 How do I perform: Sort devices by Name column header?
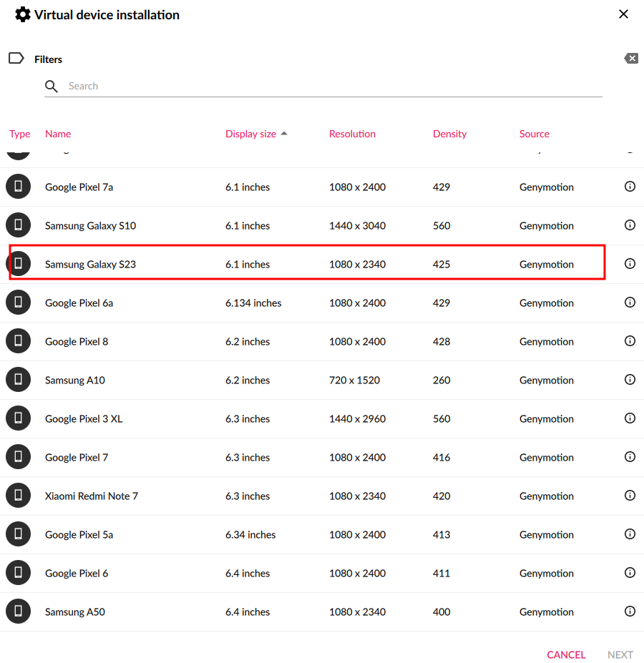coord(58,134)
